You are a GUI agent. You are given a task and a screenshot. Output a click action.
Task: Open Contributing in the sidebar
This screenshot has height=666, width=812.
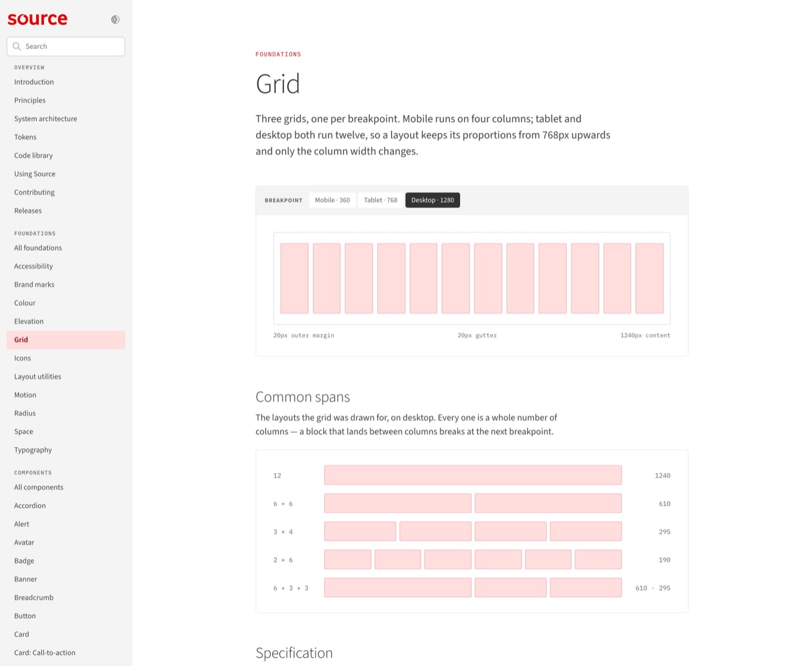tap(66, 192)
